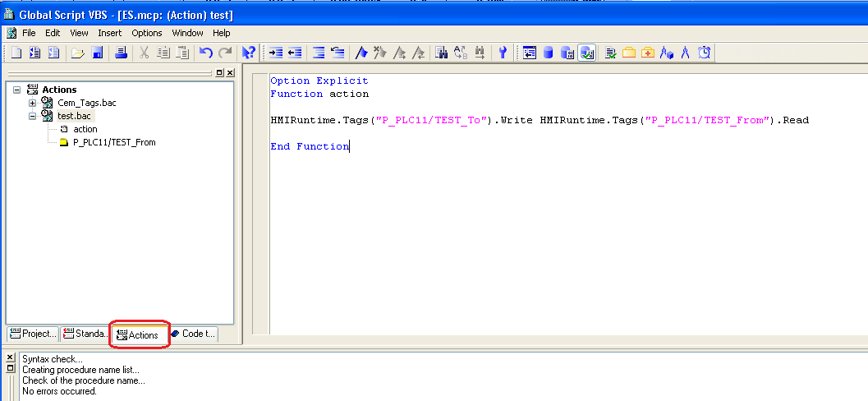
Task: Collapse the test.bac node
Action: coord(32,117)
